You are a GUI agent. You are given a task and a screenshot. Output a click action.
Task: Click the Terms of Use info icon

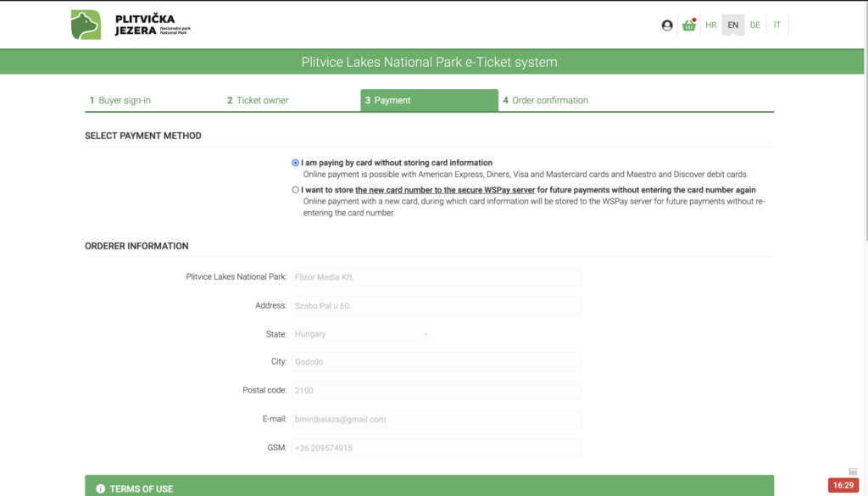click(x=101, y=488)
